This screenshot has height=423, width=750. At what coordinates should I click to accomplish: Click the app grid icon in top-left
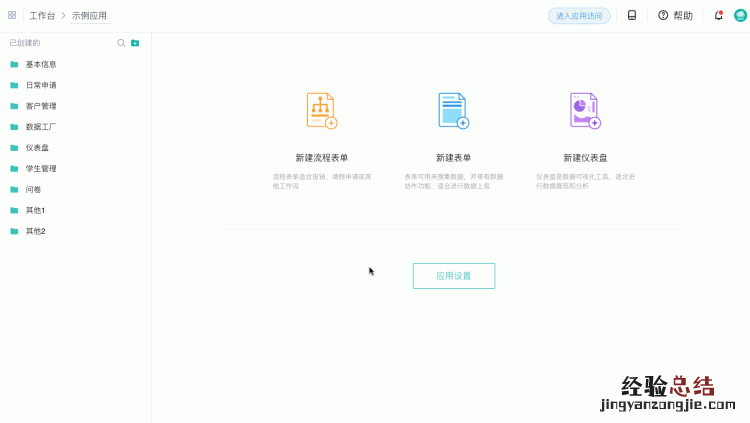[12, 15]
